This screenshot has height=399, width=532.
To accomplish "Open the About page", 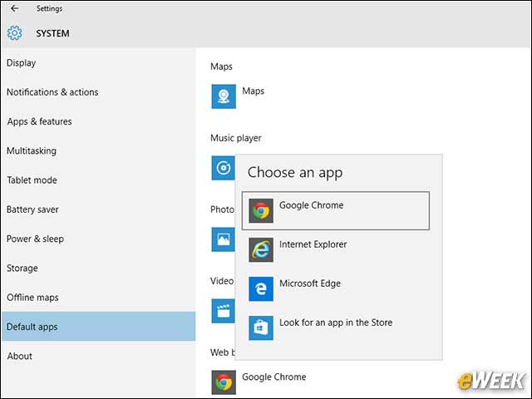I will pyautogui.click(x=98, y=356).
